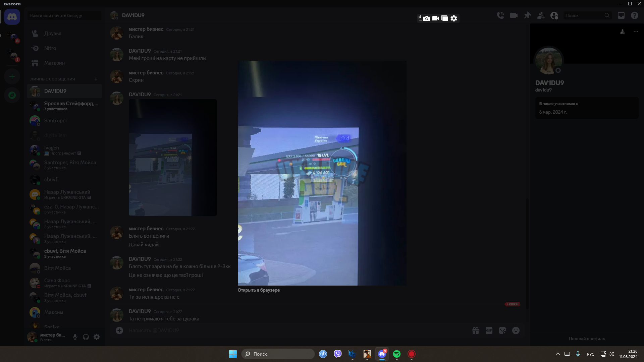Create a new DM with the plus icon
The height and width of the screenshot is (362, 644).
96,79
